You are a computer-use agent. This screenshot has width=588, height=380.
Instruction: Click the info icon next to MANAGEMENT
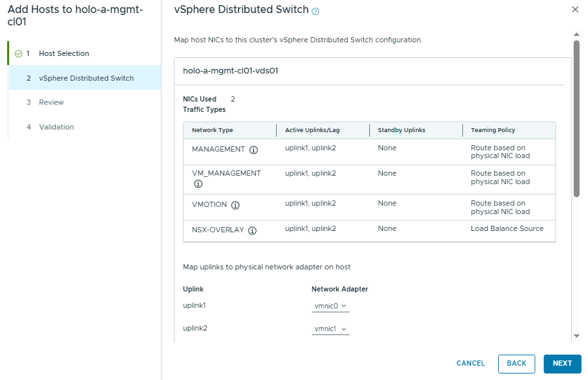pos(254,150)
